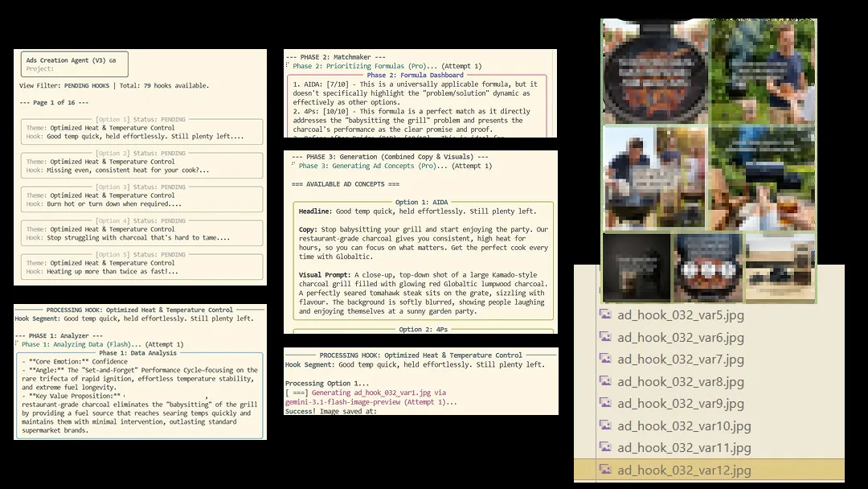868x489 pixels.
Task: Click the image icon of highlighted ad_hook_032_var12.jpg
Action: pyautogui.click(x=606, y=470)
